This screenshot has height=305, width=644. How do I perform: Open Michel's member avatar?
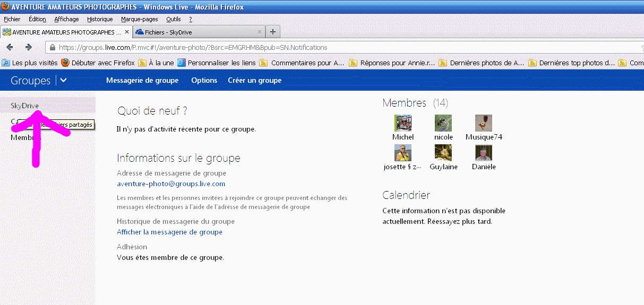coord(403,123)
